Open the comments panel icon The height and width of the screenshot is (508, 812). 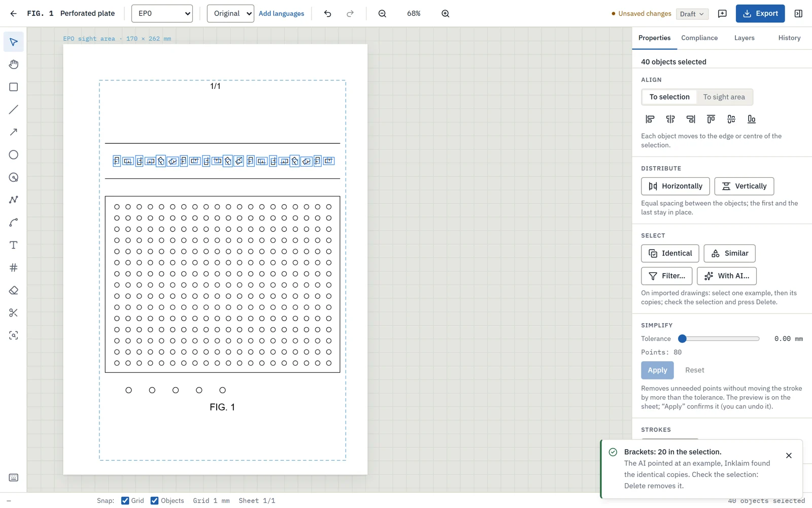click(x=722, y=14)
